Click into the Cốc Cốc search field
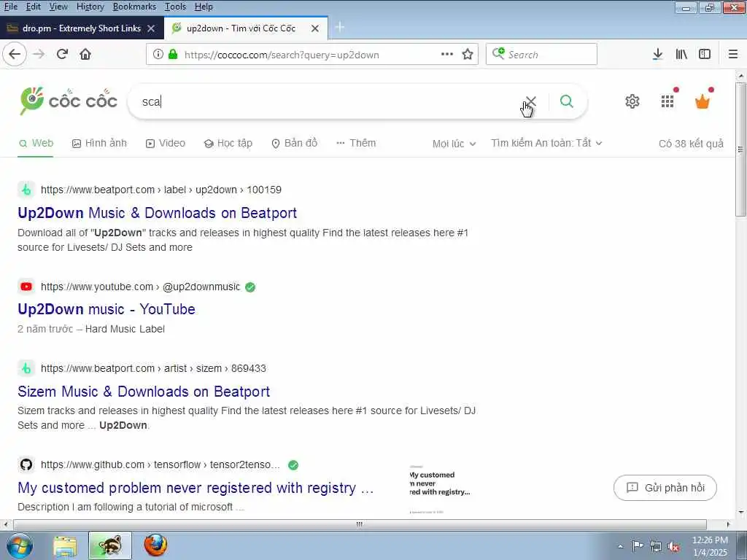747x560 pixels. click(x=329, y=101)
